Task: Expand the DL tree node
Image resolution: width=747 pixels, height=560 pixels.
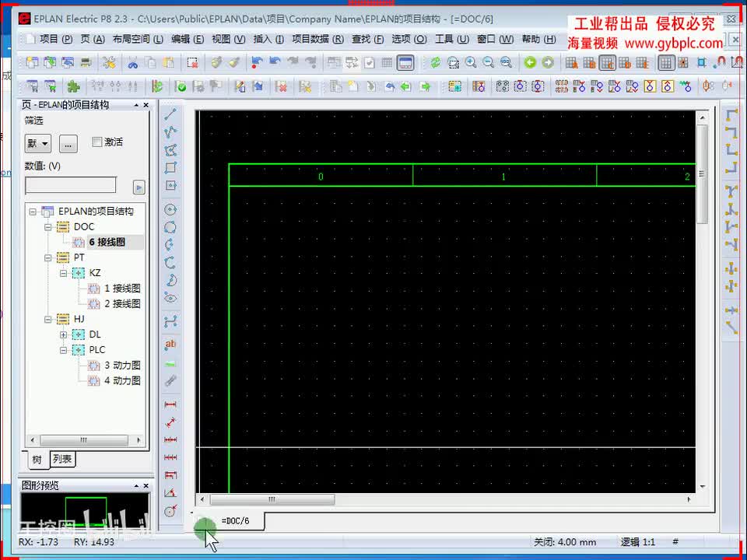Action: (63, 334)
